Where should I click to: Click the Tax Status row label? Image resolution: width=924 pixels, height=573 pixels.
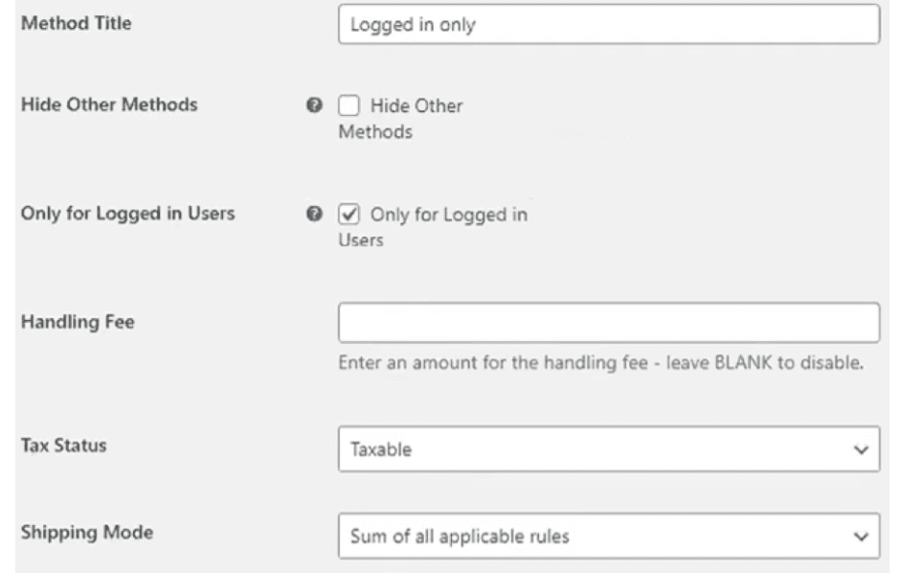point(63,445)
